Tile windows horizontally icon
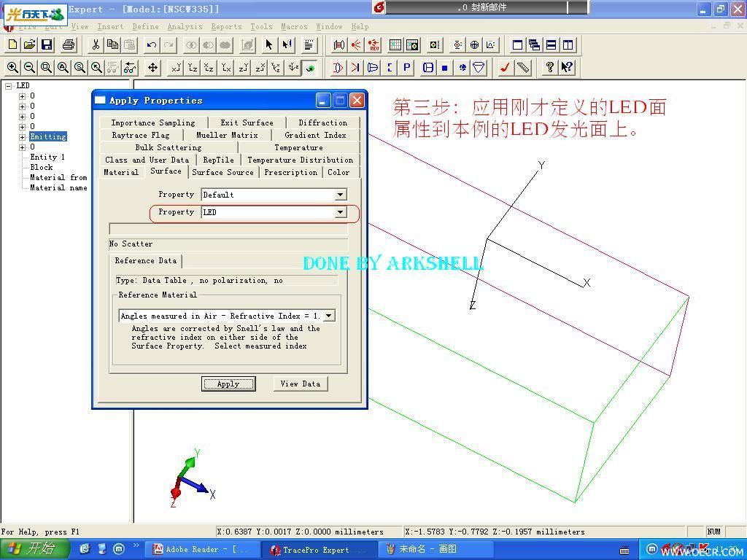747x560 pixels. tap(551, 44)
